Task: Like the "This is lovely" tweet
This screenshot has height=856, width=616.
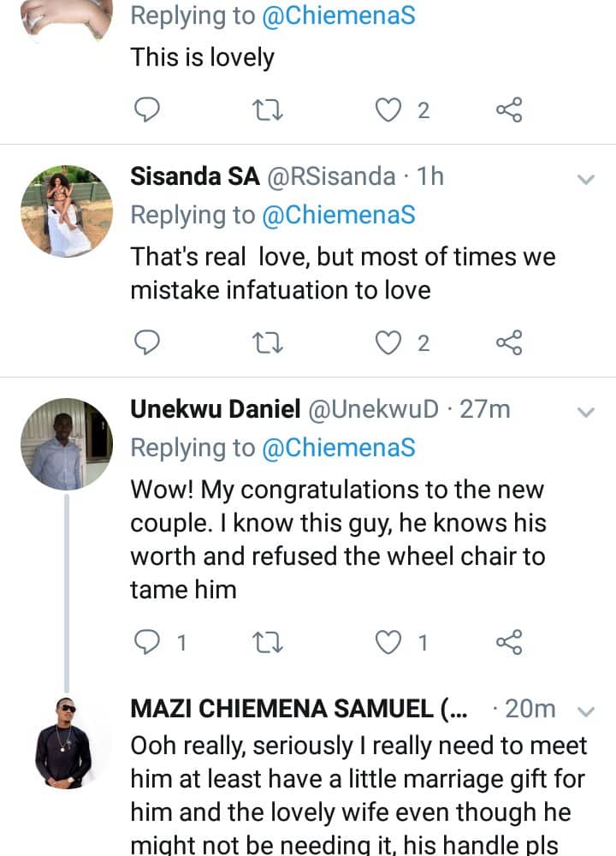Action: click(x=390, y=110)
